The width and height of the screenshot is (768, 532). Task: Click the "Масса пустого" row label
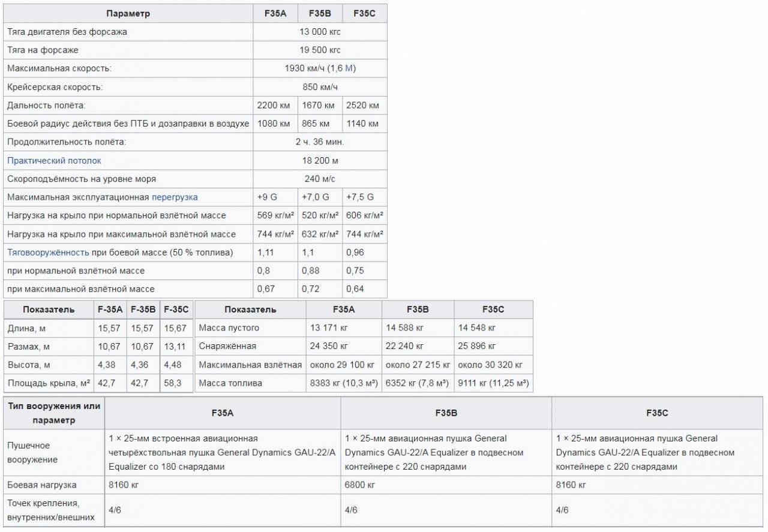click(x=229, y=328)
